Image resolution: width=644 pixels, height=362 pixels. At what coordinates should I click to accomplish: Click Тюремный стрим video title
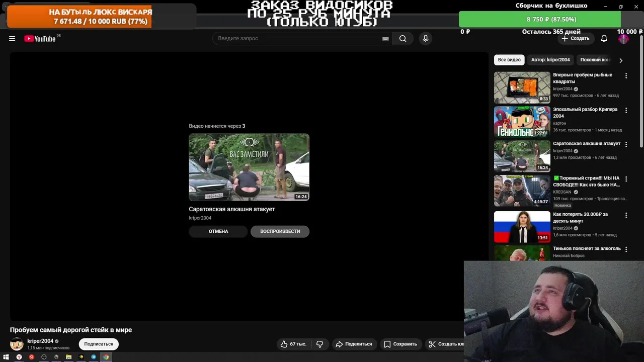click(587, 182)
